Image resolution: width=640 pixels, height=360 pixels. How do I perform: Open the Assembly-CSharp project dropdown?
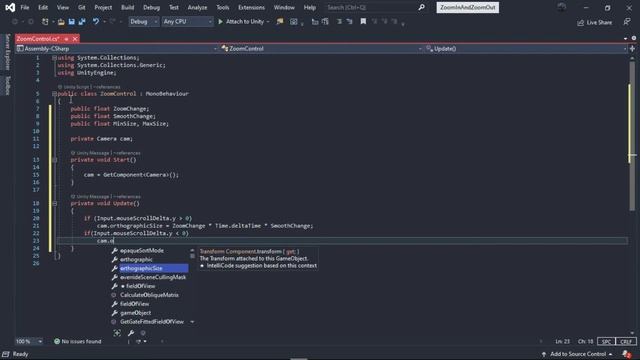117,49
